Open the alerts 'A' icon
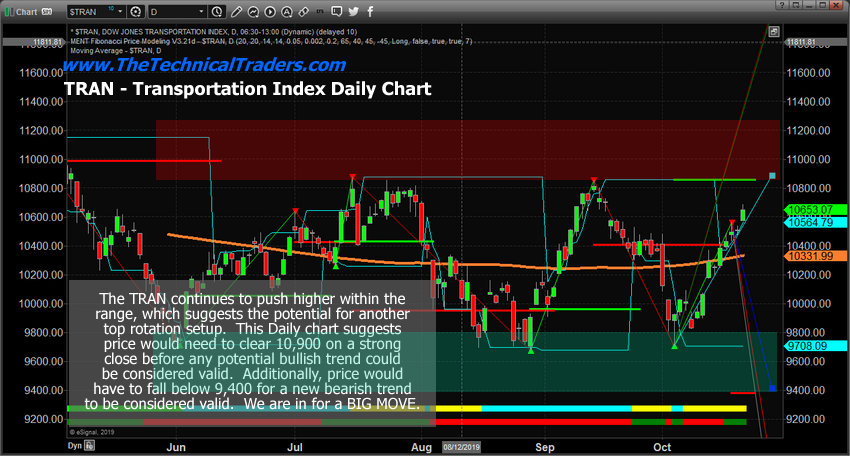The height and width of the screenshot is (456, 850). click(287, 11)
